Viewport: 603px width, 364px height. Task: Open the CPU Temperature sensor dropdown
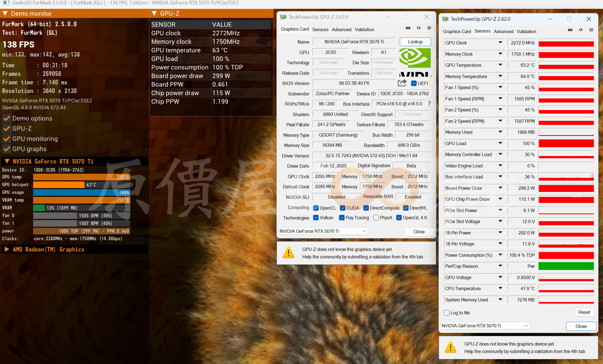coord(500,288)
